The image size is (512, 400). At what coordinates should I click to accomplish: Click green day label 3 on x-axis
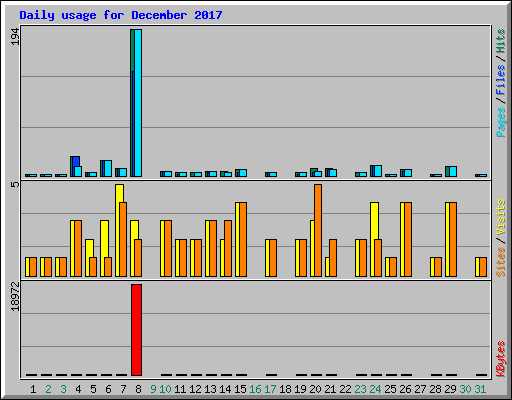63,389
